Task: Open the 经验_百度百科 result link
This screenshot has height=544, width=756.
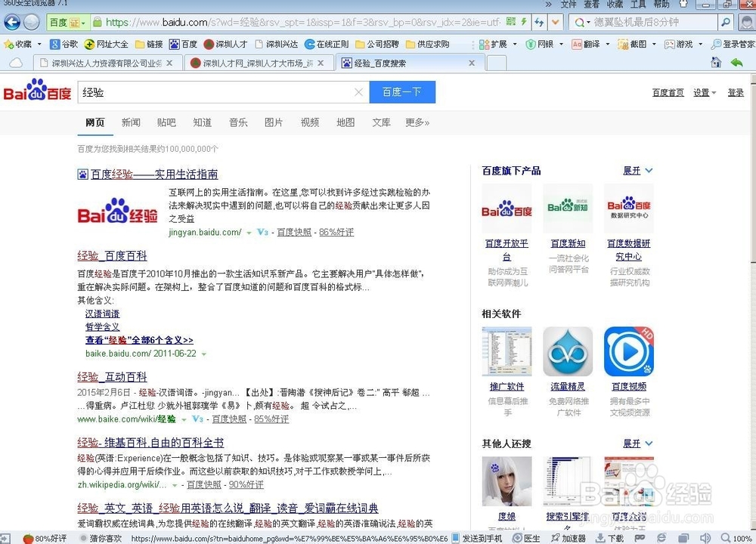Action: [x=112, y=255]
